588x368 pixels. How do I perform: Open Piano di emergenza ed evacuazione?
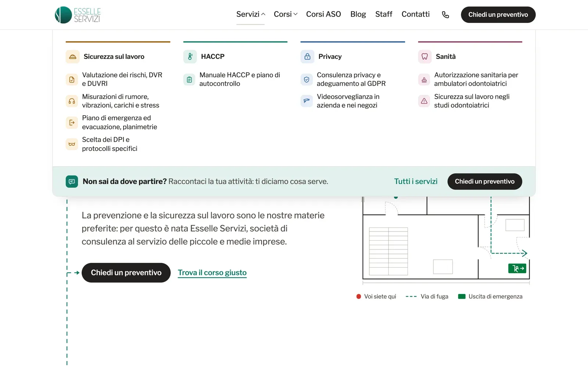point(119,123)
